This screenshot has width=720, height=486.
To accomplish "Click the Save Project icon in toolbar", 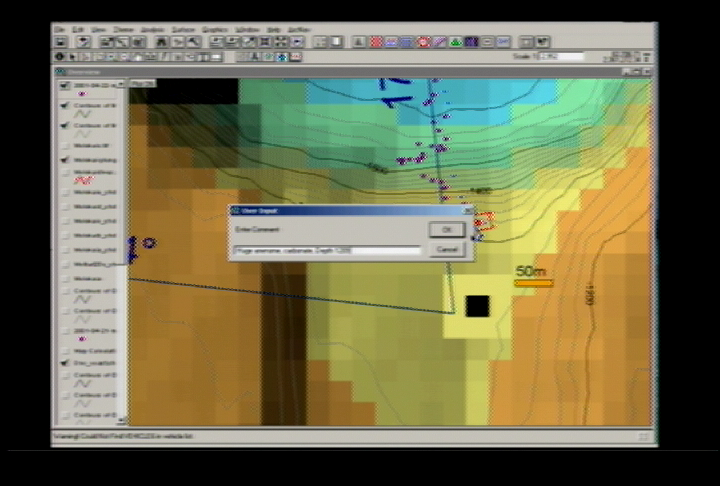I will click(61, 42).
